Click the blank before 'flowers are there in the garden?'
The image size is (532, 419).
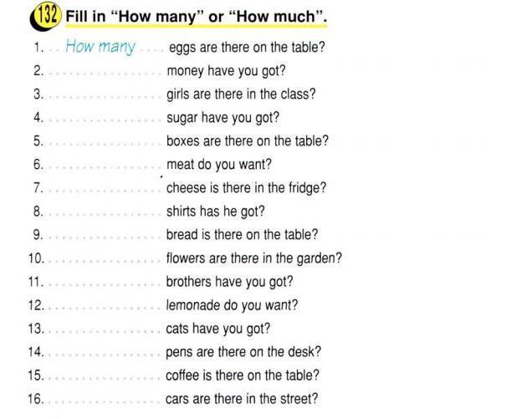click(105, 261)
